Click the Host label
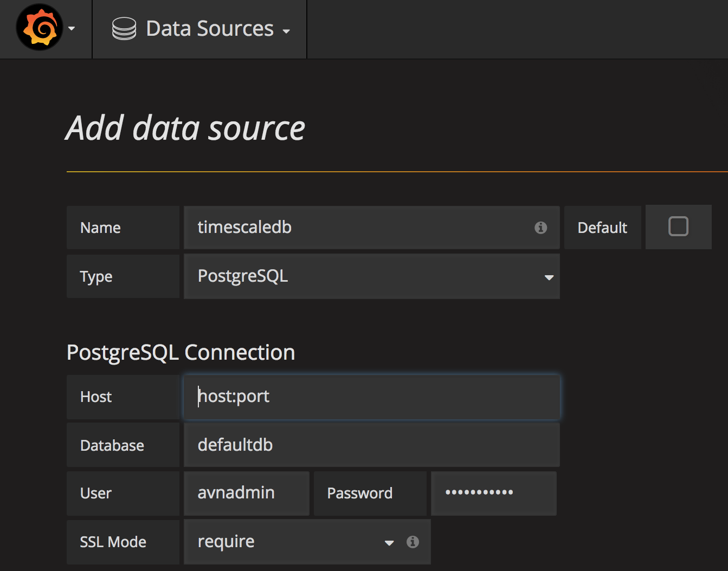 (96, 397)
